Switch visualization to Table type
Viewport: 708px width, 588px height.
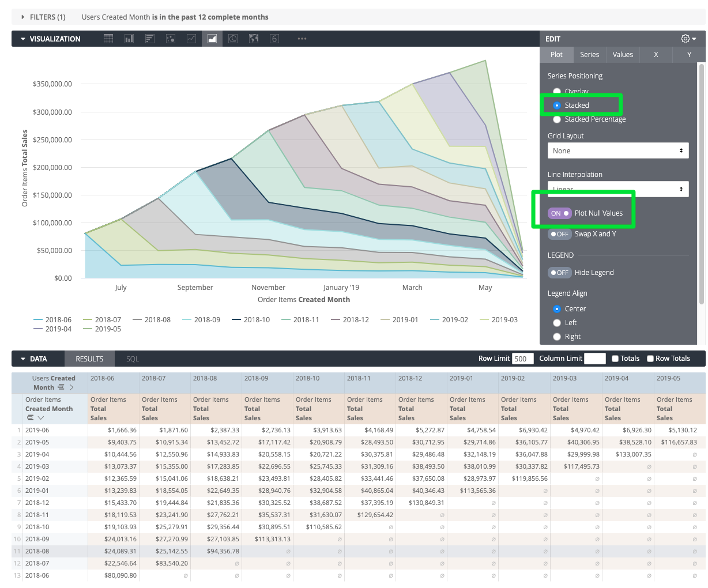point(108,39)
